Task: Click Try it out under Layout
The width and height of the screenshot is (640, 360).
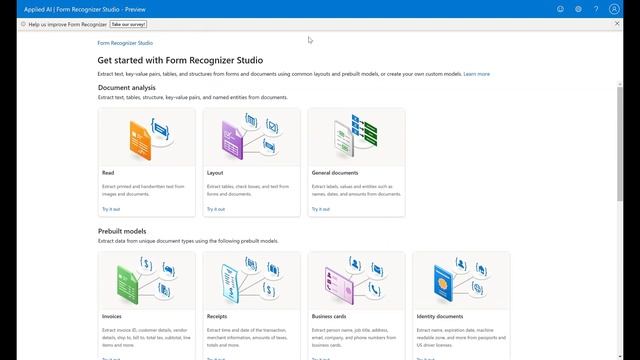Action: coord(216,209)
